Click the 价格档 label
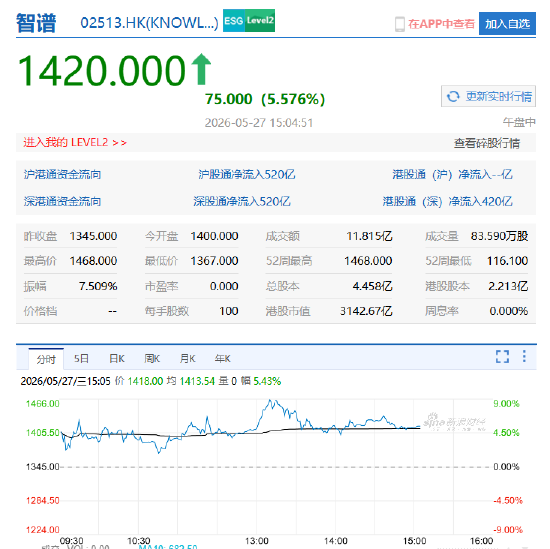Viewport: 550px width, 549px height. 40,311
